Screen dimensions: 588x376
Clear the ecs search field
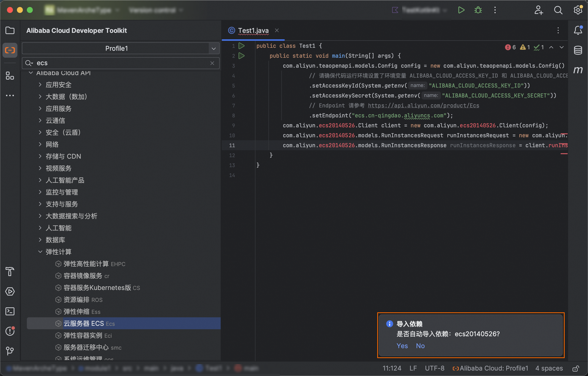point(212,63)
